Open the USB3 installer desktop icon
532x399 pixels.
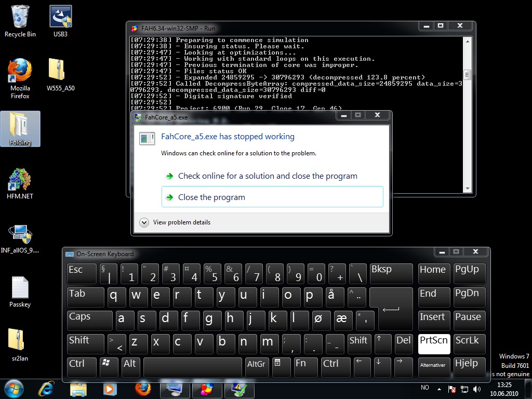click(x=60, y=21)
